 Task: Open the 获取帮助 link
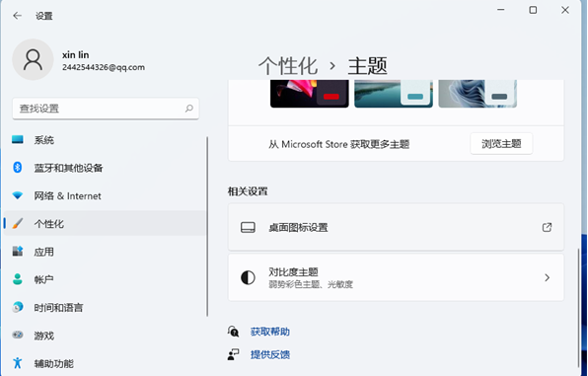pyautogui.click(x=270, y=332)
